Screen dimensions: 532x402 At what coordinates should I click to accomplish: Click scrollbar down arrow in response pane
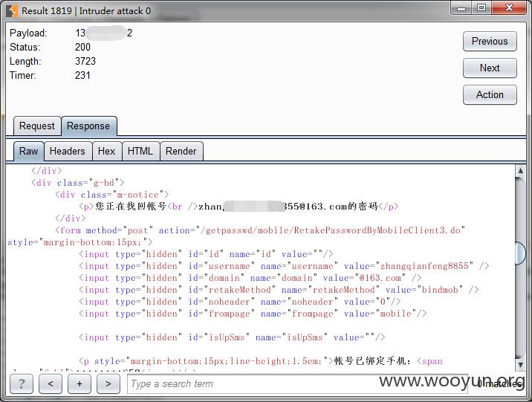point(520,365)
